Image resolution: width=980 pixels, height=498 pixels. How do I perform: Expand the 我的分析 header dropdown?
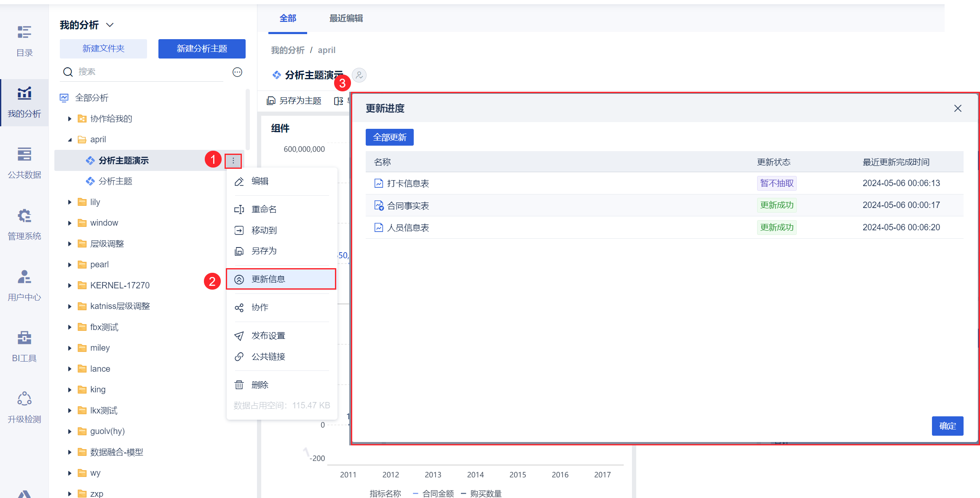tap(110, 25)
